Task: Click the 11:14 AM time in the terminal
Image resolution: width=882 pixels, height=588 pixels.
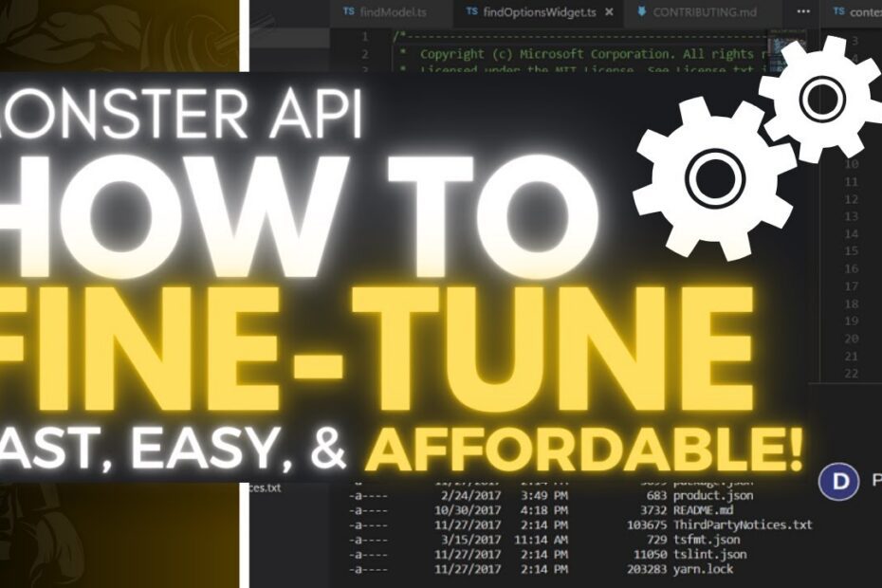Action: (541, 540)
